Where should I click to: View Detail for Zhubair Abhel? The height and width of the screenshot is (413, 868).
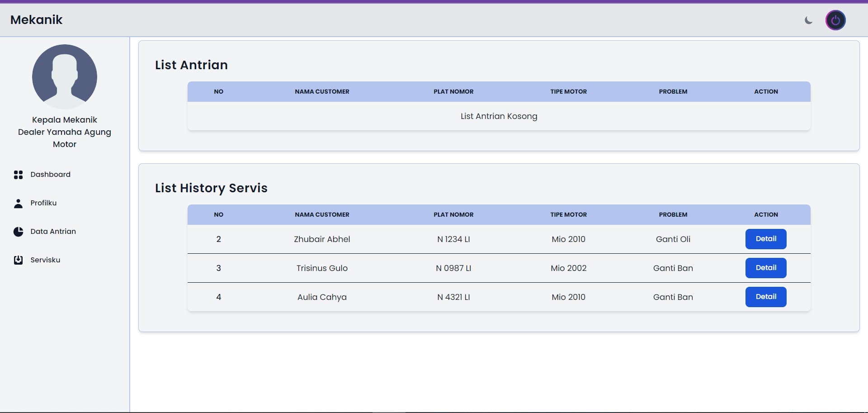(x=766, y=239)
